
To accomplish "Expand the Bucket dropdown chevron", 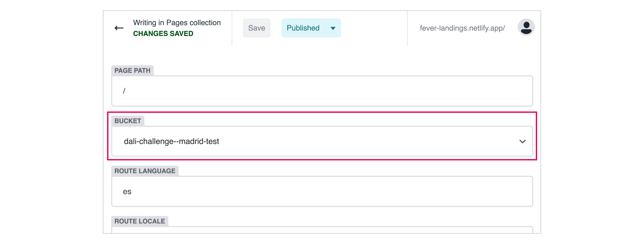I will pyautogui.click(x=522, y=141).
